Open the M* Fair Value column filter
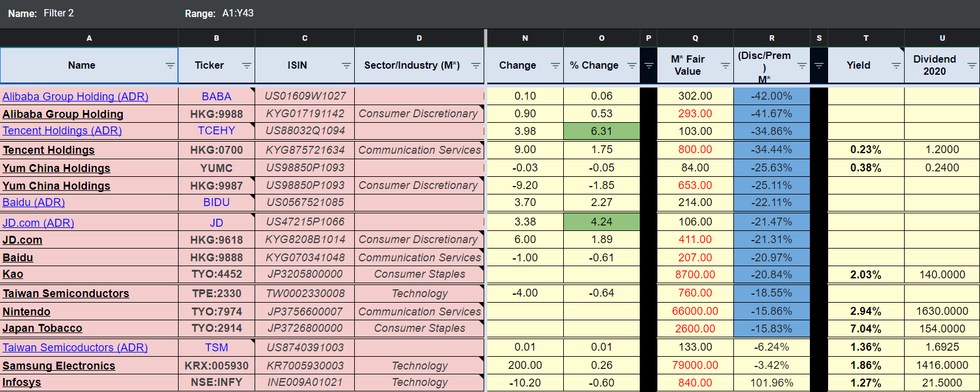Viewport: 980px width, 392px height. tap(725, 66)
